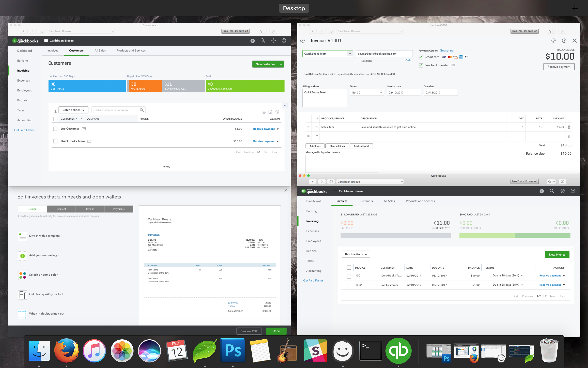Open search magnifier in Invoices window header
Screen dimensions: 588x368
coord(552,191)
